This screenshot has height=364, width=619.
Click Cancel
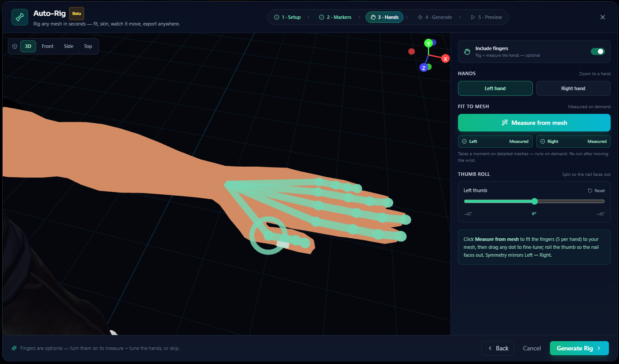point(532,348)
